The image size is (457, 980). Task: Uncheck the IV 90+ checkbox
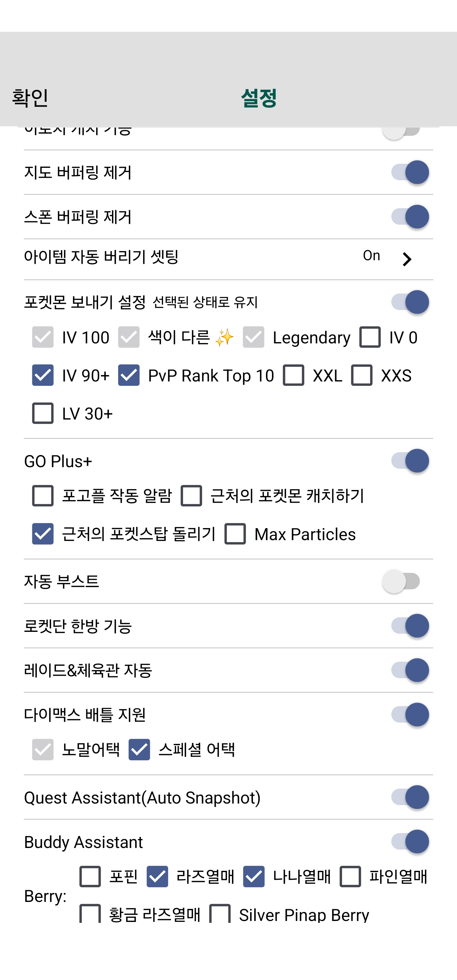tap(43, 375)
